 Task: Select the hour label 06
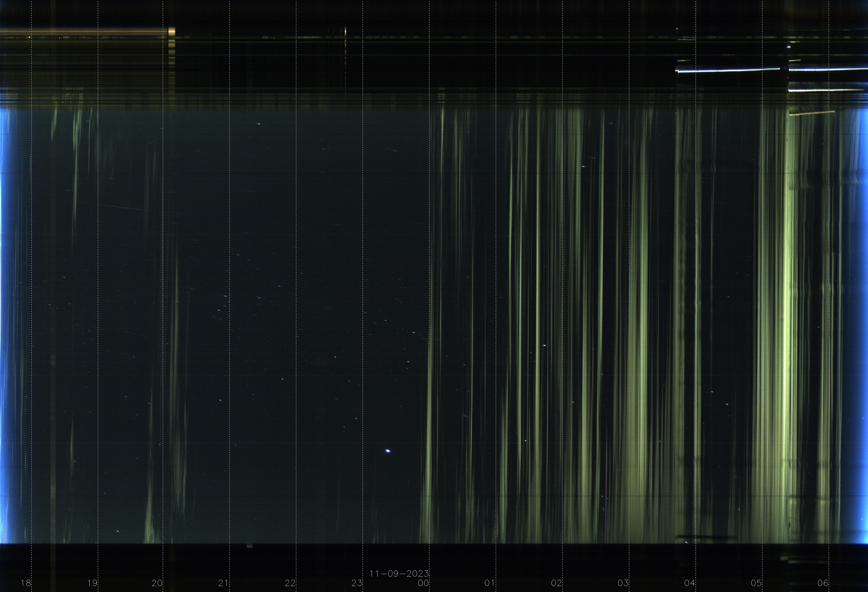(x=823, y=583)
